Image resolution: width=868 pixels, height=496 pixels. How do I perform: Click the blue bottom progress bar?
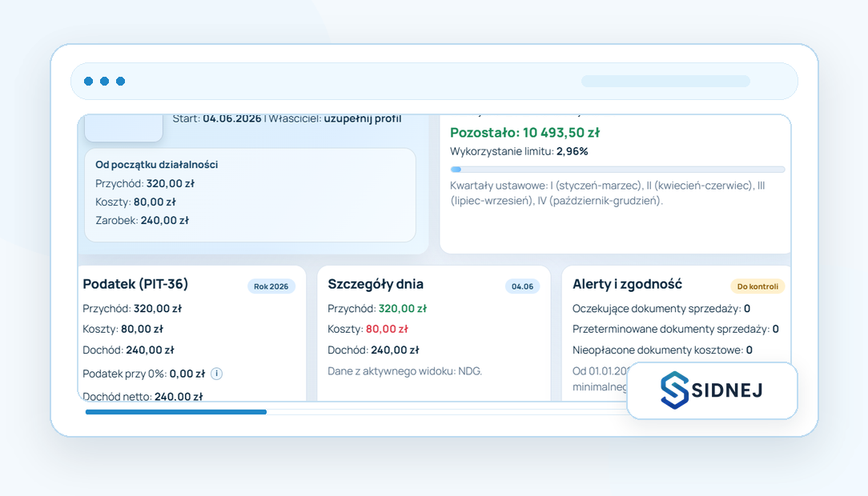coord(176,412)
